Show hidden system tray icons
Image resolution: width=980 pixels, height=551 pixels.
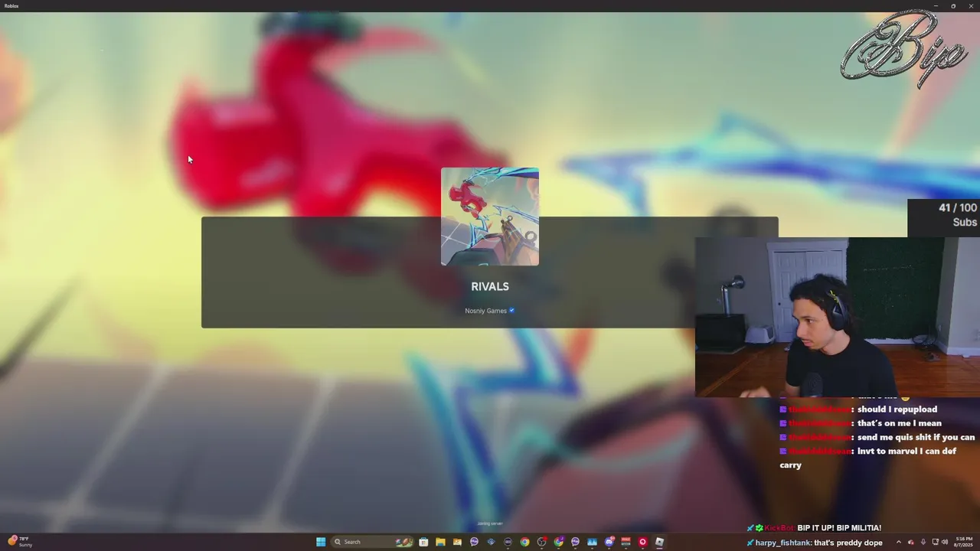(899, 542)
